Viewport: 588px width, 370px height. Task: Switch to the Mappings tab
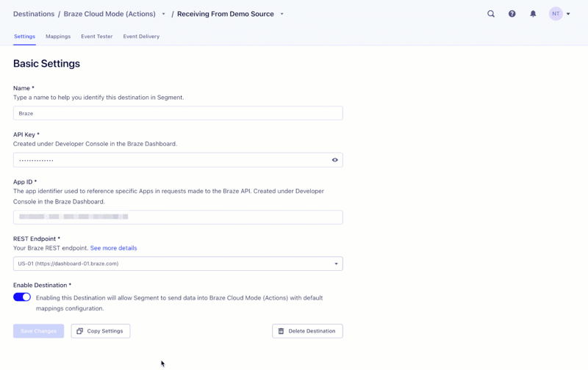[58, 36]
